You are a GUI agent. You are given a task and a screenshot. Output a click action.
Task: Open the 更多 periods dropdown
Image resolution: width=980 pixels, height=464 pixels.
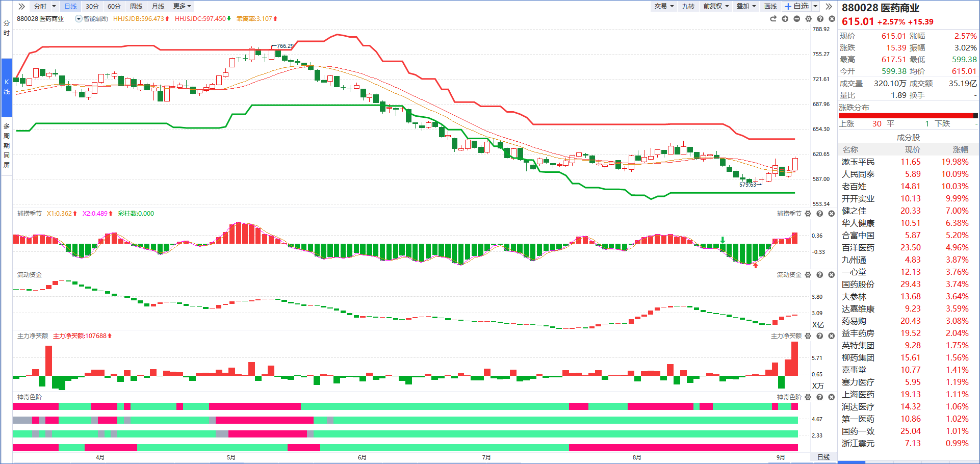[x=182, y=6]
